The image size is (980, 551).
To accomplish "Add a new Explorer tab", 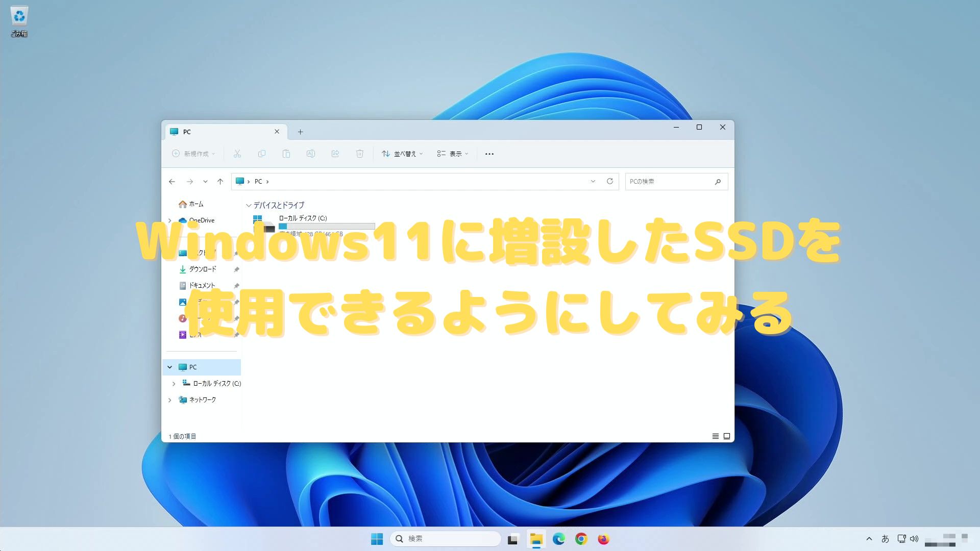I will [x=300, y=132].
